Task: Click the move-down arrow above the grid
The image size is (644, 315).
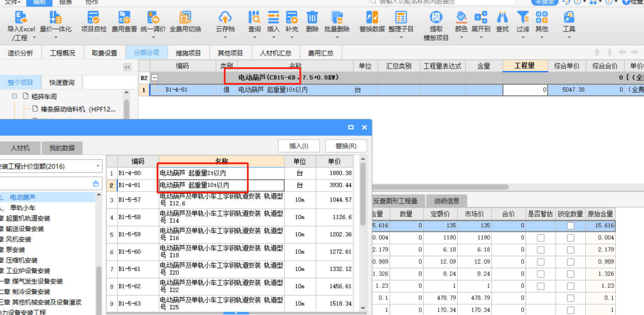Action: pyautogui.click(x=610, y=52)
